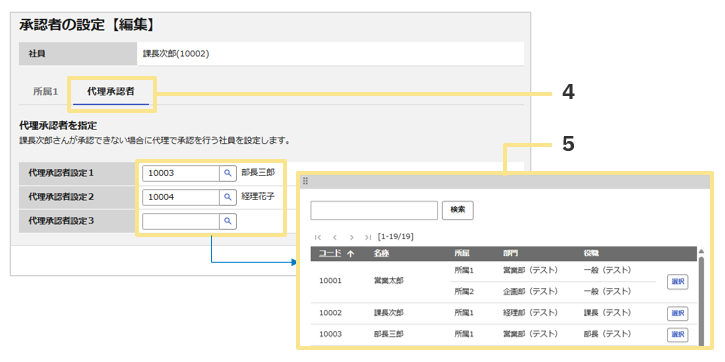Sort by the 名称 column header
Screen dimensions: 725x362
coord(381,253)
